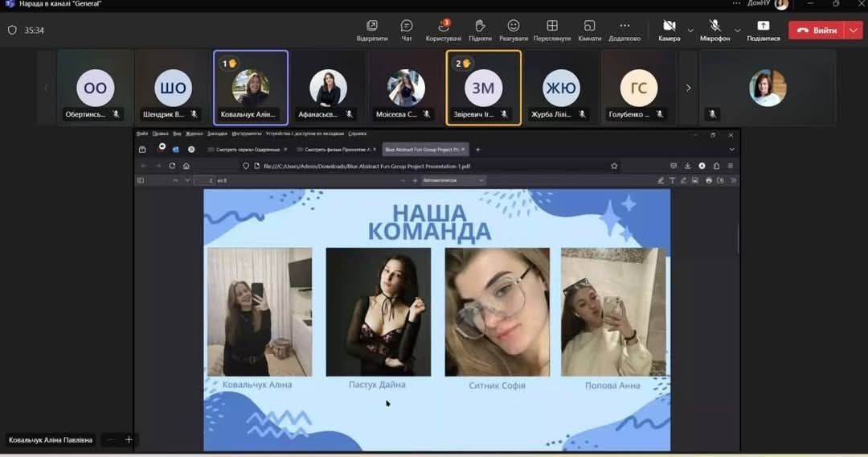Open the Користувачі participants panel
The height and width of the screenshot is (457, 868).
(444, 31)
